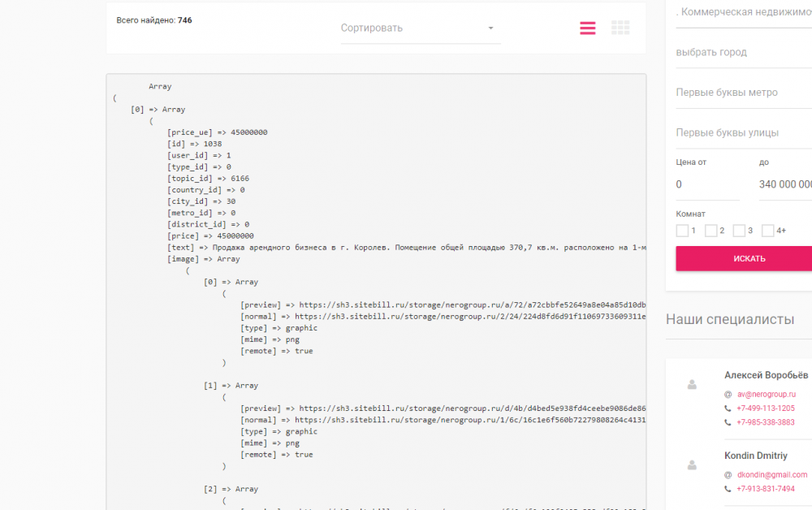This screenshot has width=812, height=510.
Task: Open email link dkondin@gmail.com
Action: pos(772,474)
